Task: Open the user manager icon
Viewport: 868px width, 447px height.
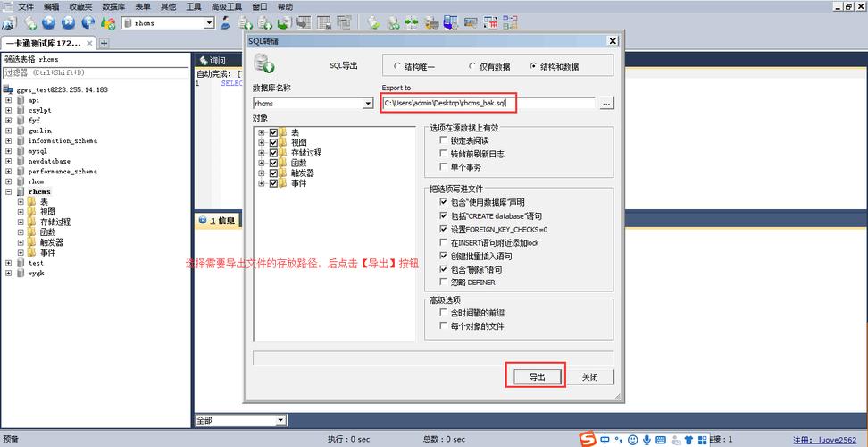Action: point(225,22)
